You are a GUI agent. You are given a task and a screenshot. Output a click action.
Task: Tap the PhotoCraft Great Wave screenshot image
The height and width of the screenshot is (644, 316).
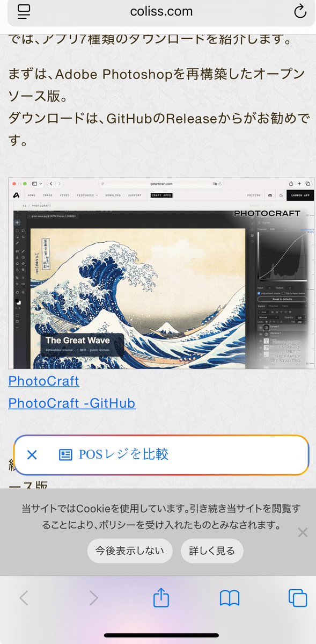[161, 273]
